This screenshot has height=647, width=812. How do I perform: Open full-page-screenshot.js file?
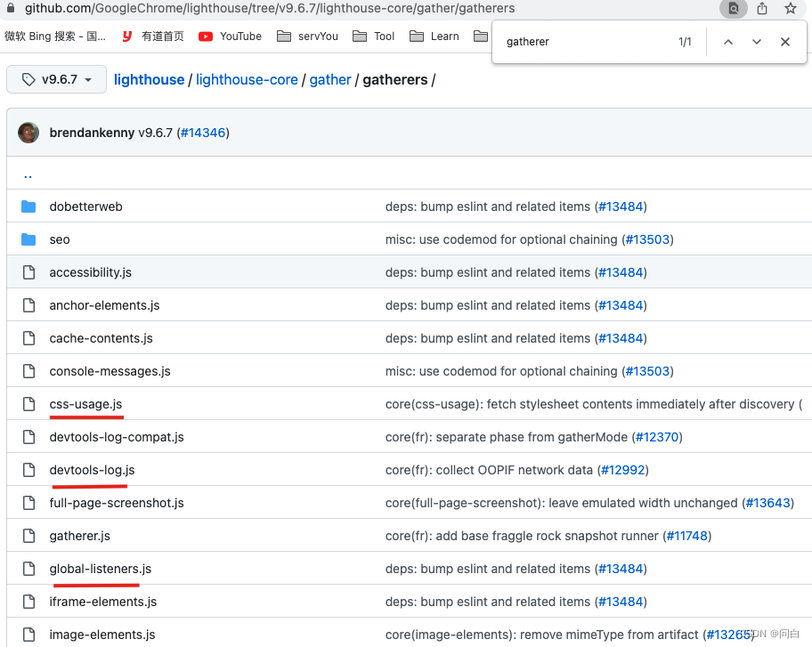[117, 503]
